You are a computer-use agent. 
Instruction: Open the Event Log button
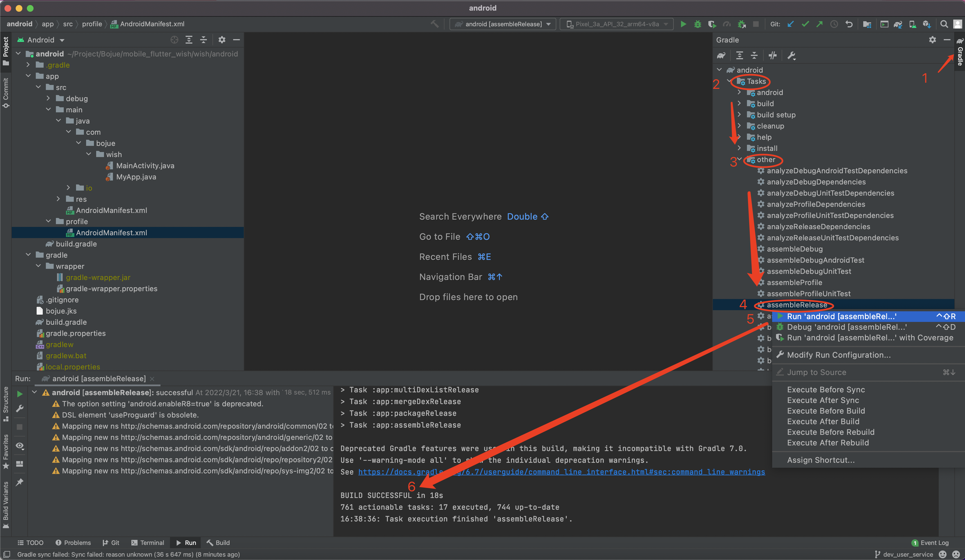930,543
